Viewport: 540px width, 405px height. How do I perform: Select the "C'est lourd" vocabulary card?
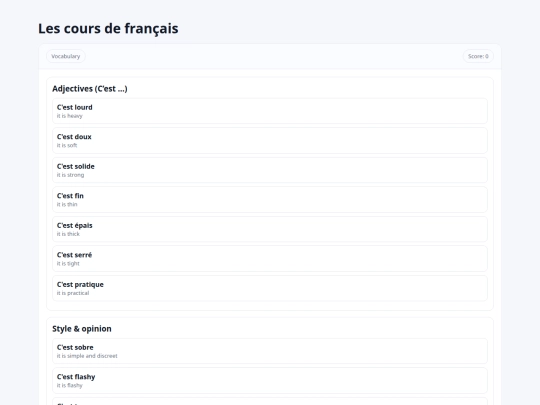click(270, 111)
